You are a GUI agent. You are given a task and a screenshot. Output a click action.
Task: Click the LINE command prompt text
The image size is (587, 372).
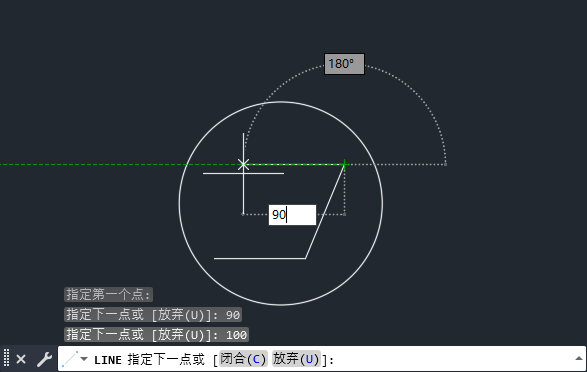214,360
